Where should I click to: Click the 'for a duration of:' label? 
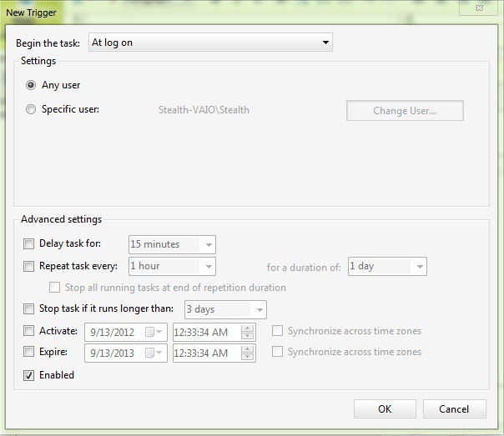click(x=304, y=268)
